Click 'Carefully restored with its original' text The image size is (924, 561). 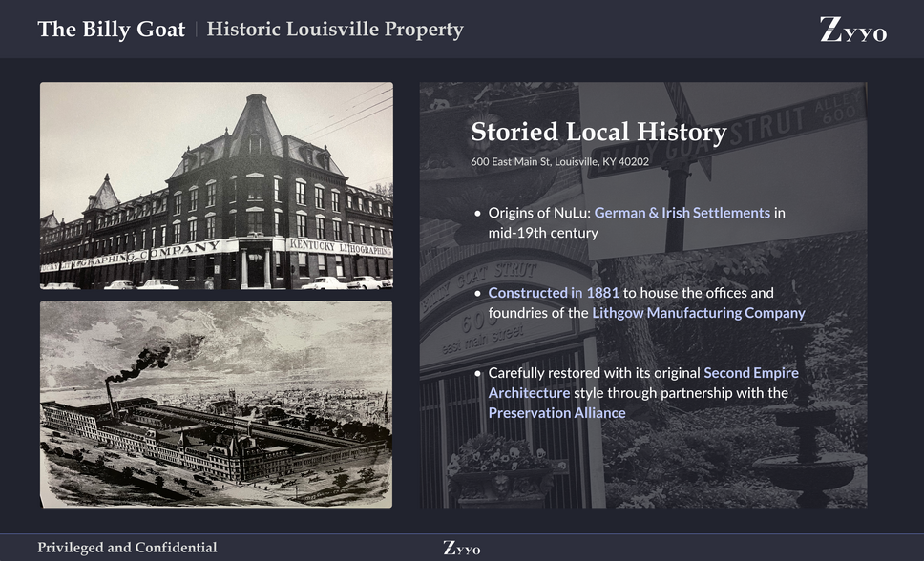tap(595, 373)
